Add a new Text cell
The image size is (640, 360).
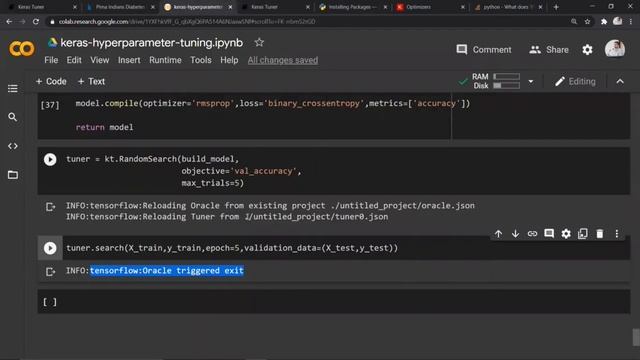tap(91, 82)
